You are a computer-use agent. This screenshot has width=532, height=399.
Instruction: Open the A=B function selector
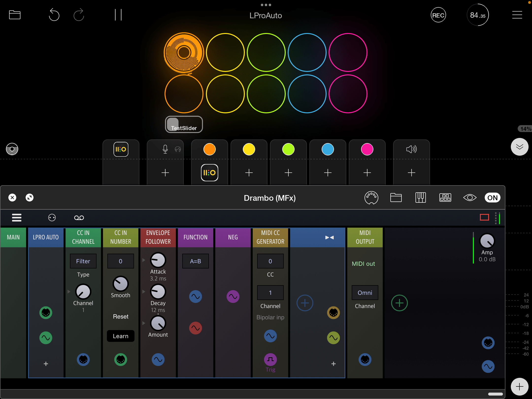(195, 261)
